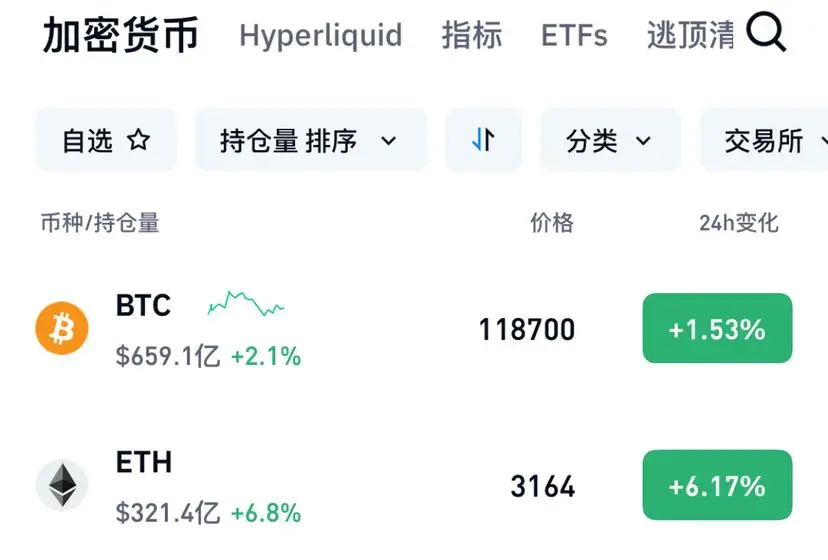828x560 pixels.
Task: Sort by the 价格 column header
Action: (552, 223)
